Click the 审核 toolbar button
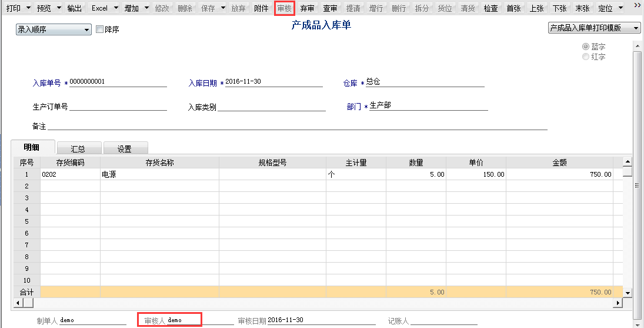The image size is (644, 328). pyautogui.click(x=284, y=8)
